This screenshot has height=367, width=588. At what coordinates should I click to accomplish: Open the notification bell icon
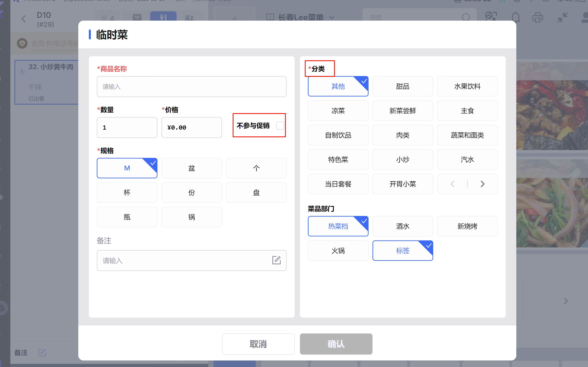pos(515,17)
